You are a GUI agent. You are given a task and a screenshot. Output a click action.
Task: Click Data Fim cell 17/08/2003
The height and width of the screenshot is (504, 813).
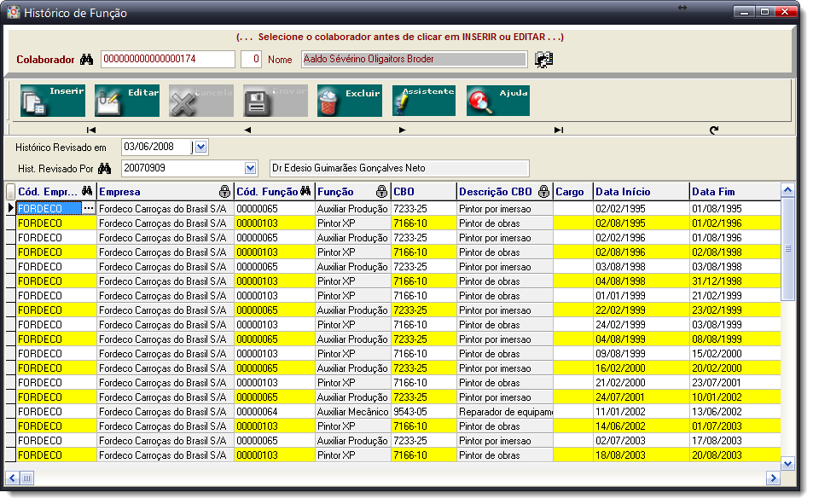click(x=735, y=441)
